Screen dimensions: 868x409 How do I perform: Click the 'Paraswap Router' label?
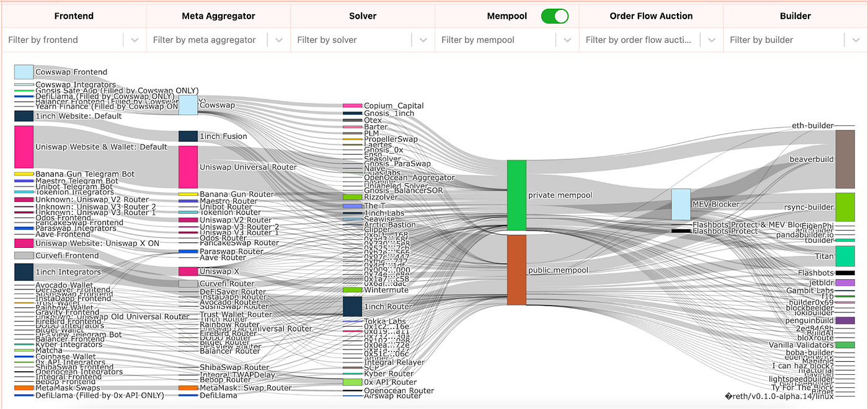[x=232, y=252]
